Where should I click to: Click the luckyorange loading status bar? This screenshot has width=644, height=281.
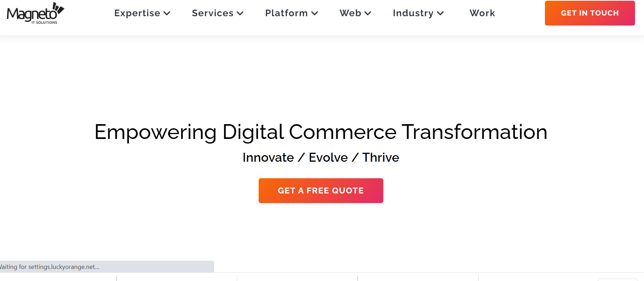pyautogui.click(x=107, y=267)
